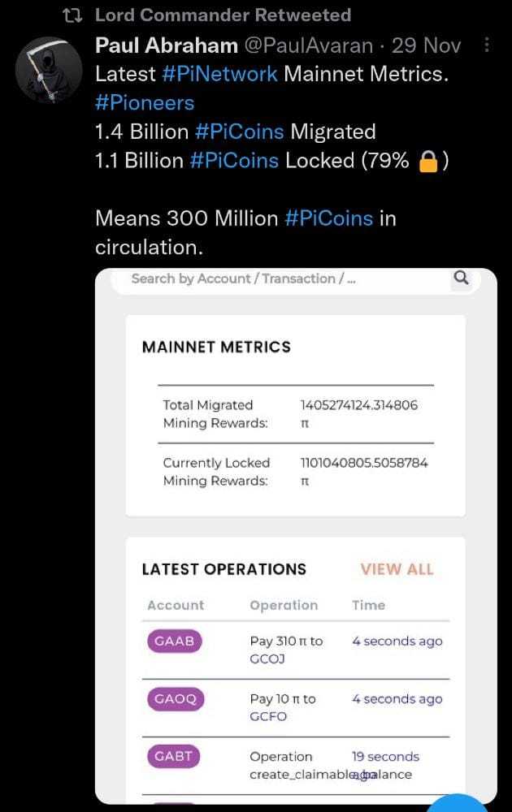
Task: Click the Lord Commander Retweeted label
Action: (223, 15)
